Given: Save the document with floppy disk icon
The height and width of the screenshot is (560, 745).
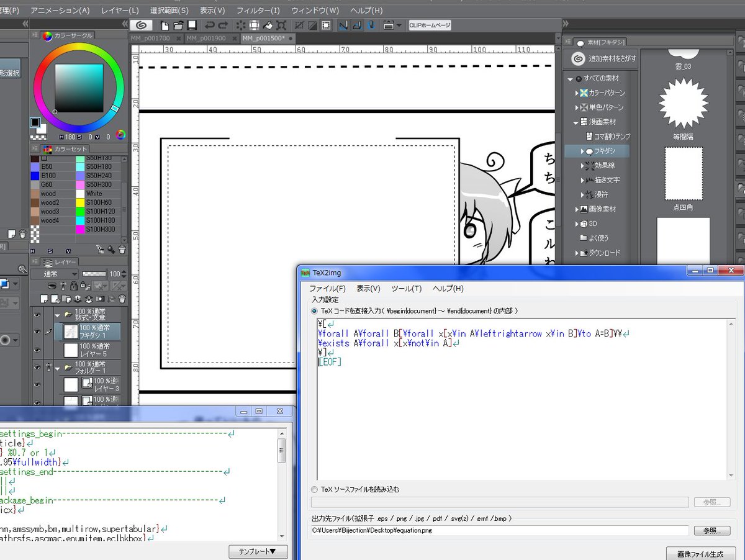Looking at the screenshot, I should [192, 25].
